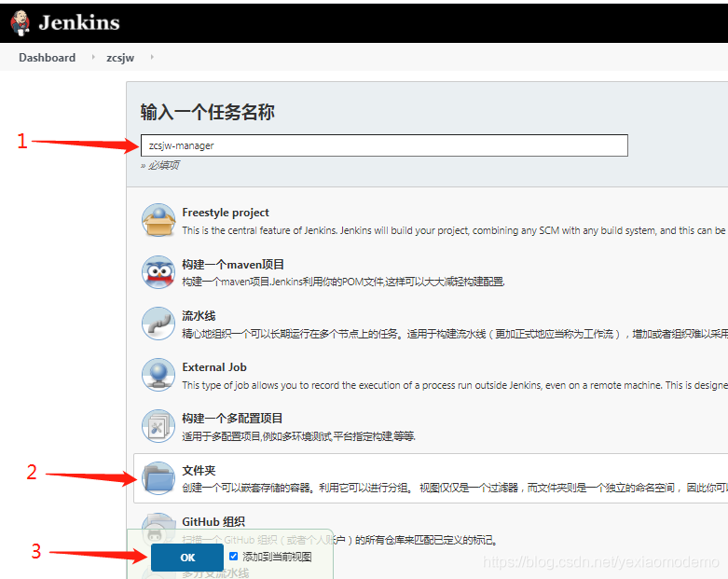Select the 流水线 pipeline pipe icon
This screenshot has height=579, width=728.
tap(158, 324)
